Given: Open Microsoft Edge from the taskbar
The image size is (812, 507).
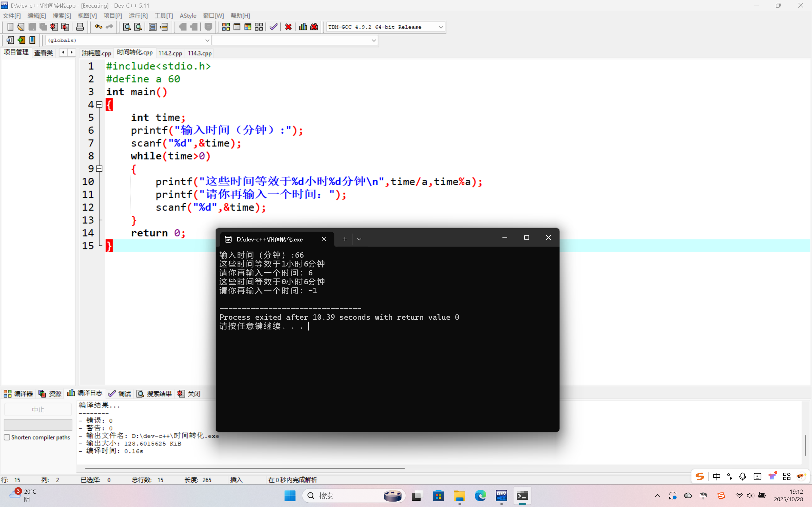Looking at the screenshot, I should coord(480,496).
